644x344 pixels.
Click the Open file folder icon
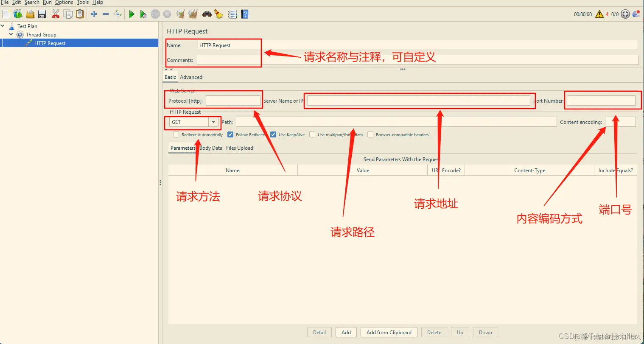(30, 14)
